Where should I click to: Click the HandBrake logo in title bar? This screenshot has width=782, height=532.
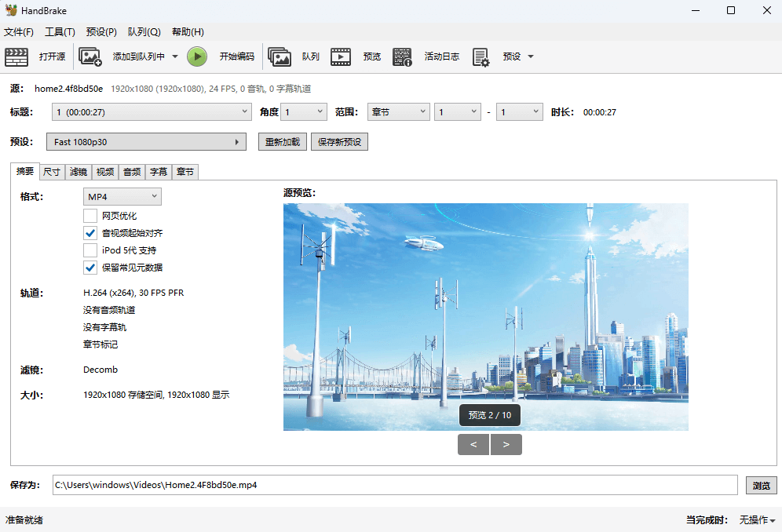coord(10,10)
